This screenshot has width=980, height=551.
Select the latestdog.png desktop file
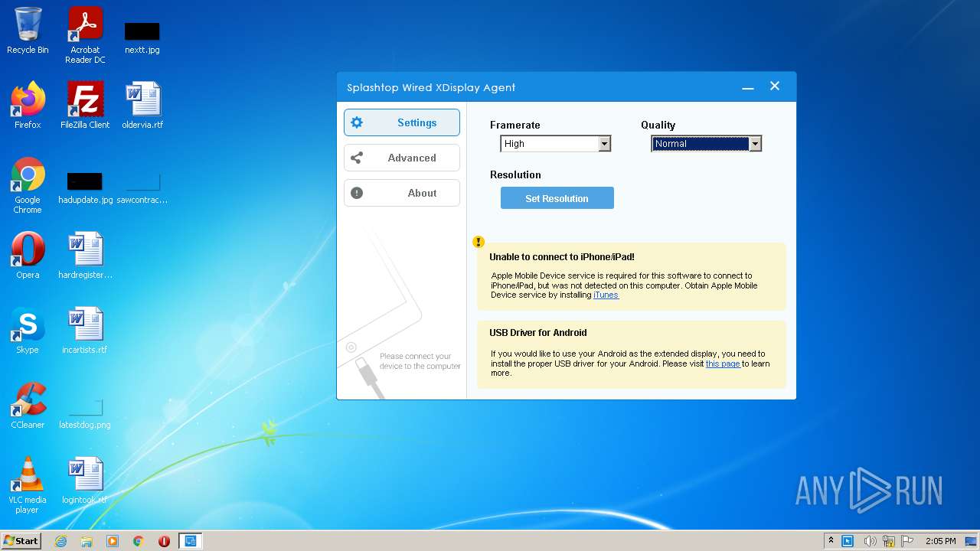click(x=85, y=413)
